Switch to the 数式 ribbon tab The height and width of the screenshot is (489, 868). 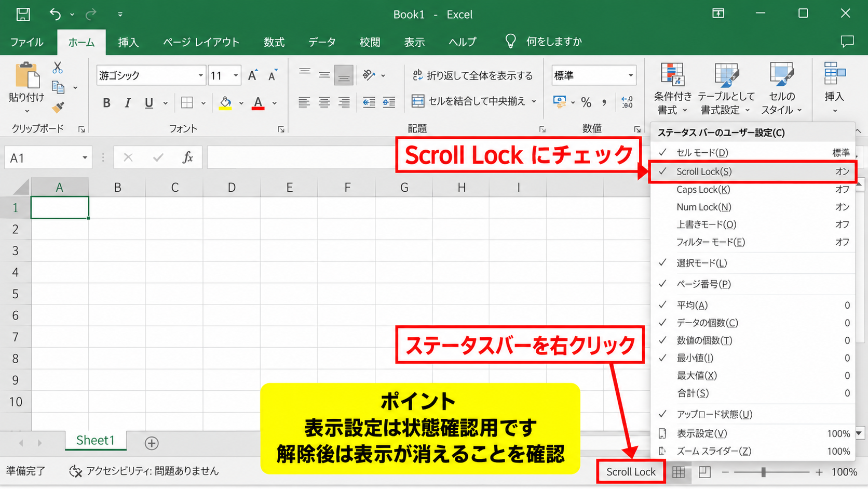(x=274, y=42)
